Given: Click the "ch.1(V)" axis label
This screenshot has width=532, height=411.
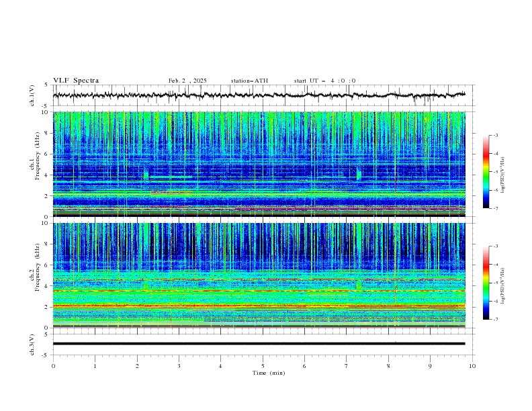Looking at the screenshot, I should click(x=32, y=95).
